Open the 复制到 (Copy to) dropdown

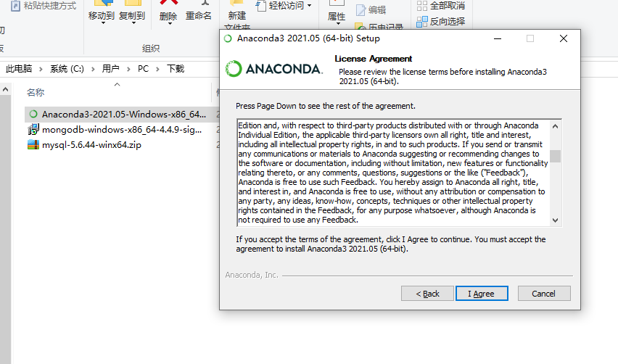pos(132,12)
